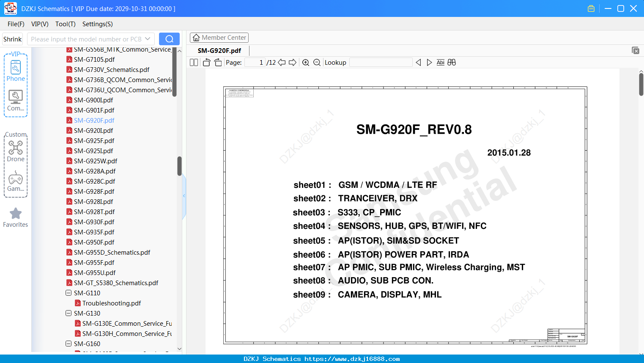
Task: Click the file tree scroll down arrow
Action: (179, 349)
